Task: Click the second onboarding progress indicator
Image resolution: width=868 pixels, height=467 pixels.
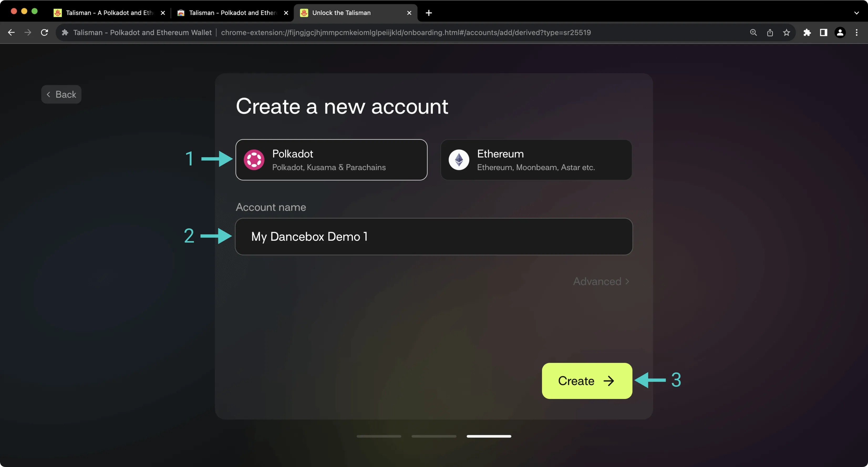Action: point(434,436)
